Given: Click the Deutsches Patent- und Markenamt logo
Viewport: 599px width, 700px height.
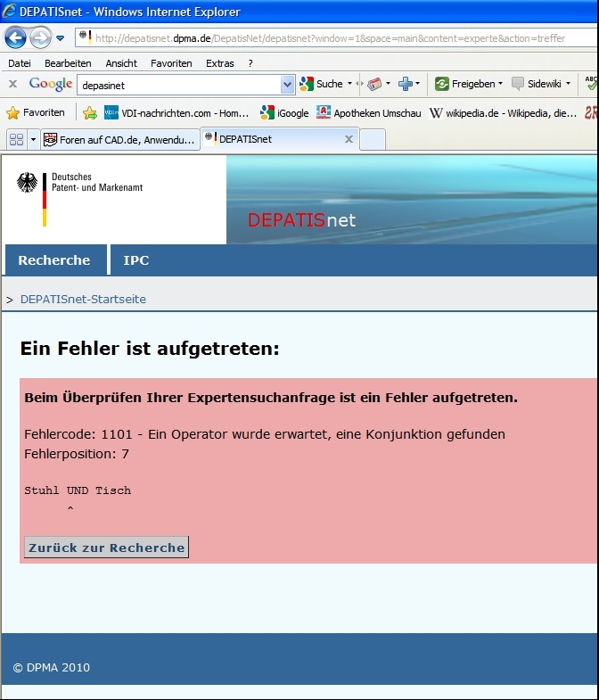Looking at the screenshot, I should tap(79, 199).
